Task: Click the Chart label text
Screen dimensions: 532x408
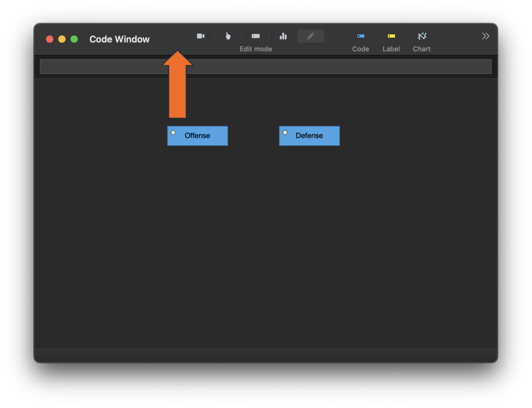Action: (x=422, y=49)
